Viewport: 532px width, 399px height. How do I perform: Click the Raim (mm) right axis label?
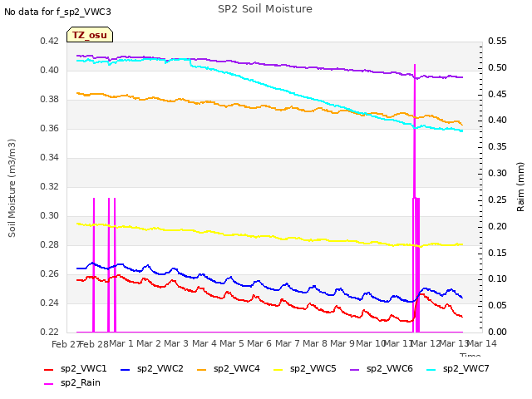[x=520, y=187]
